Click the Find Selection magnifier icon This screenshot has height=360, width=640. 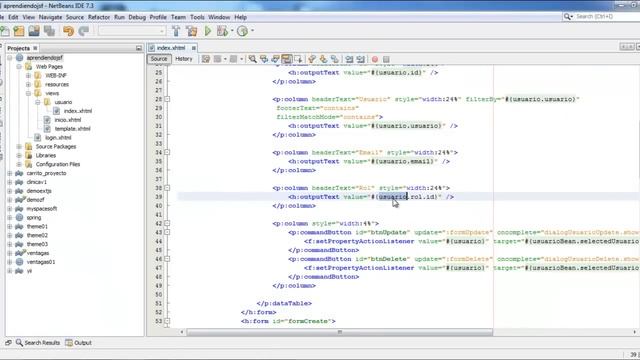(253, 59)
